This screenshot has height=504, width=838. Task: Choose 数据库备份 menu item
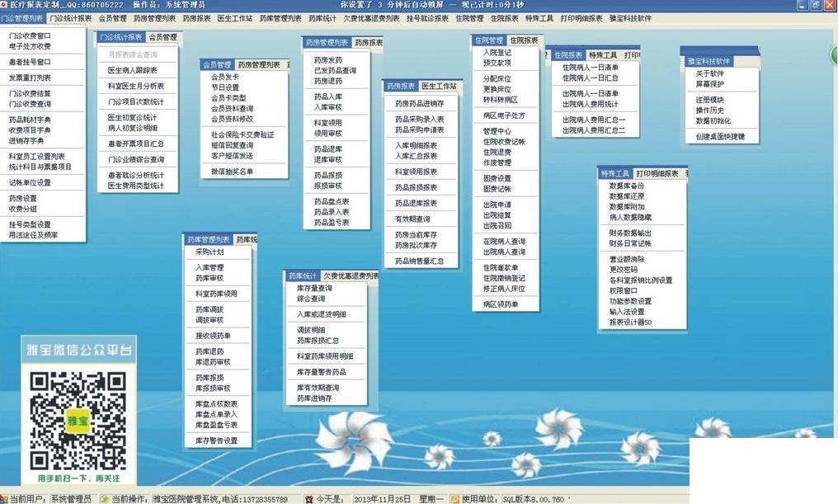point(626,186)
